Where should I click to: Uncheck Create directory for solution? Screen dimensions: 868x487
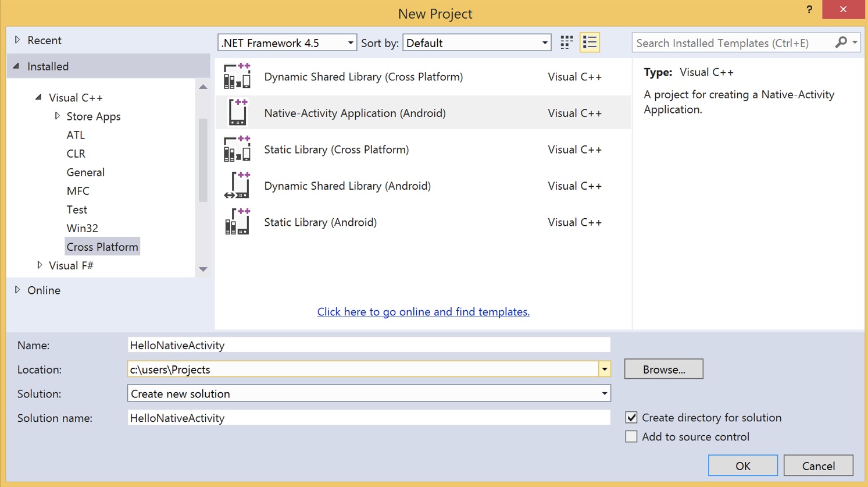tap(631, 418)
